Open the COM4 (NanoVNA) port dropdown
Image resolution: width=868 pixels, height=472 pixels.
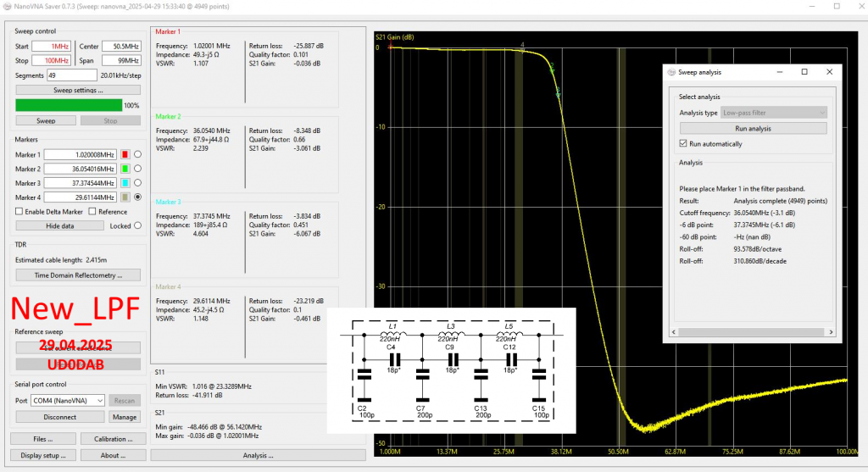[68, 401]
